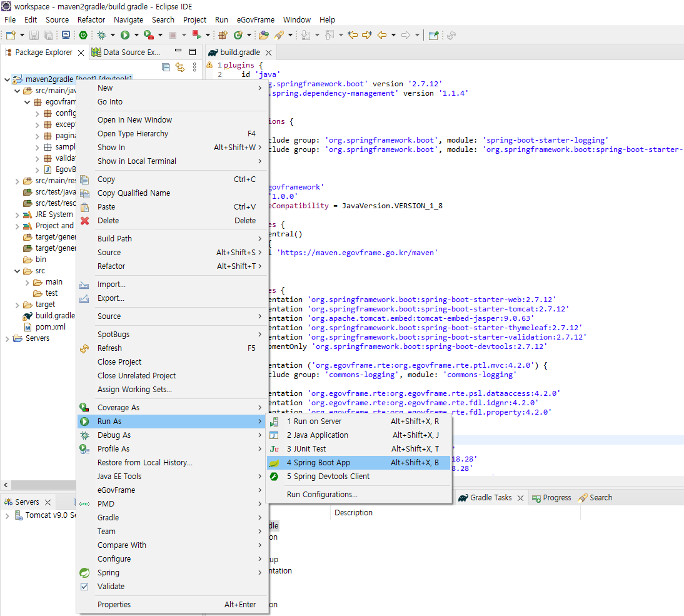Image resolution: width=684 pixels, height=616 pixels.
Task: Click the Debug bug icon in toolbar
Action: pyautogui.click(x=102, y=35)
